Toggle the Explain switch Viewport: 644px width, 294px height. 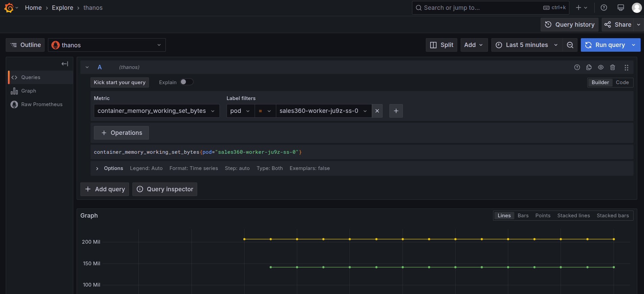(186, 82)
